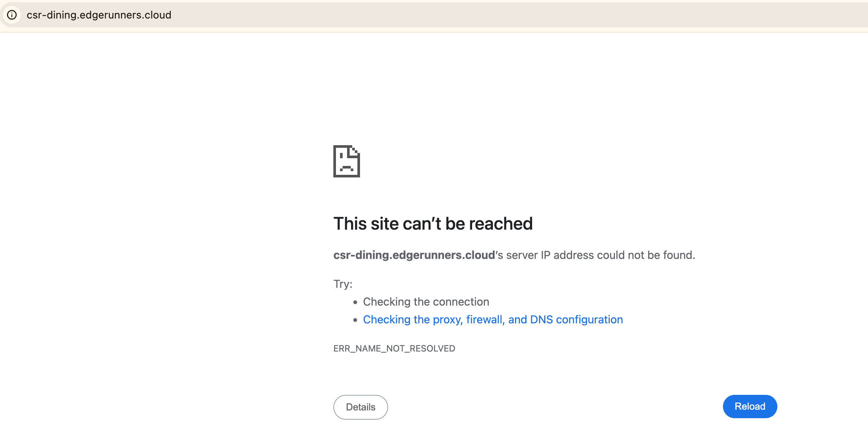Click the csr-dining.edgerunners.cloud URL in address bar
868x443 pixels.
click(99, 15)
